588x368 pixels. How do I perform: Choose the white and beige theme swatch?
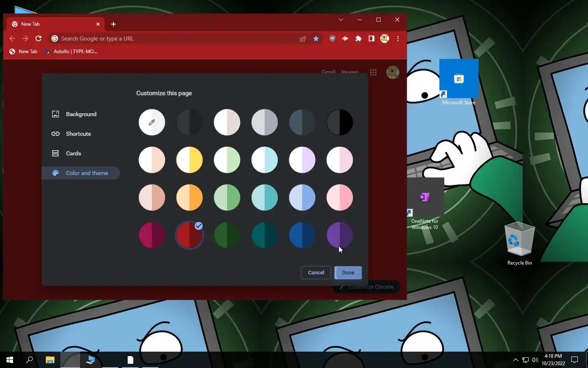click(227, 122)
